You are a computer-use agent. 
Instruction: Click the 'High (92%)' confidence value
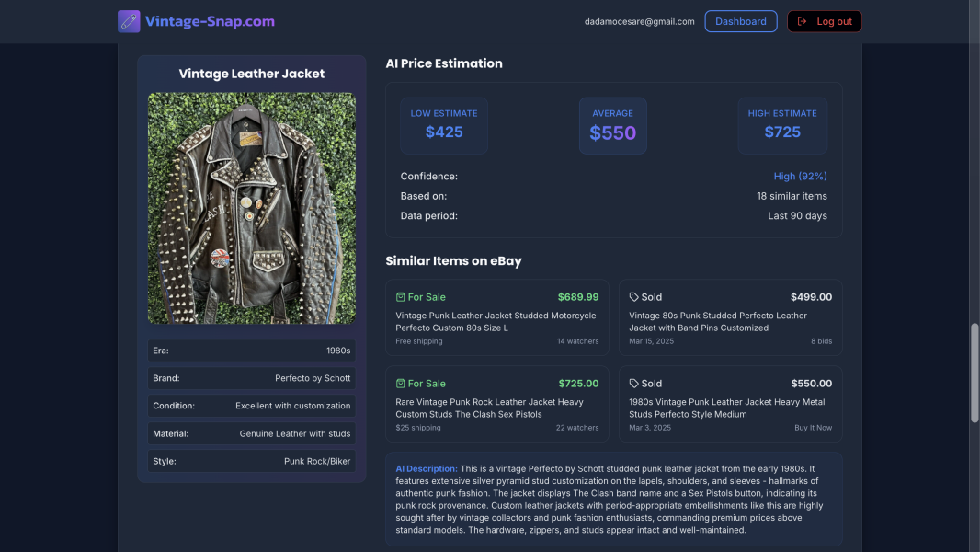point(800,177)
